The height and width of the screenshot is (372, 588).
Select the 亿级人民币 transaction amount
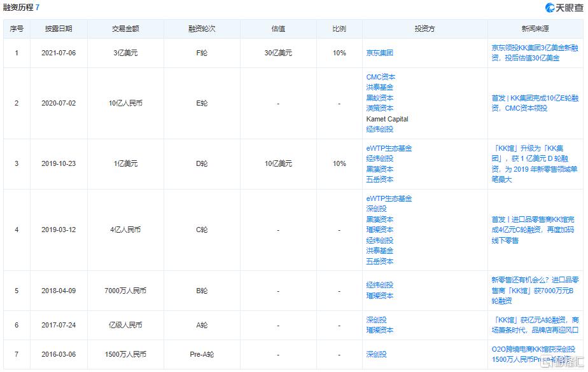click(x=125, y=325)
